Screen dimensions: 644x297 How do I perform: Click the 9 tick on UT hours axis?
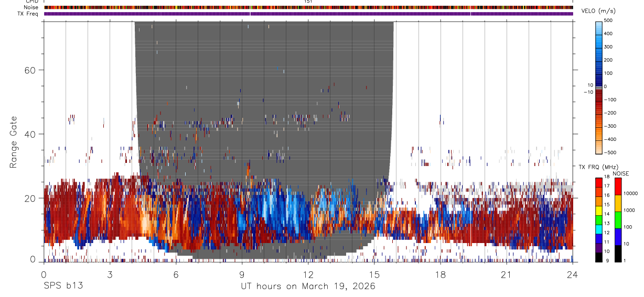242,274
